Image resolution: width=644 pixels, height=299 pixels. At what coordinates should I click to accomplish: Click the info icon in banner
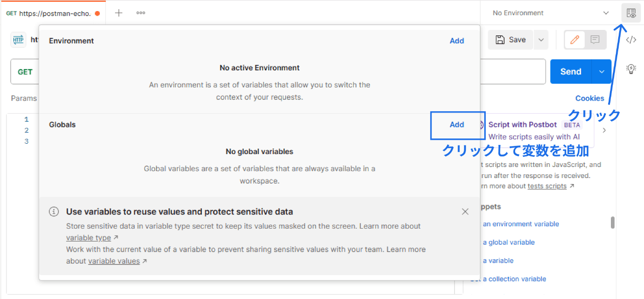pos(54,212)
